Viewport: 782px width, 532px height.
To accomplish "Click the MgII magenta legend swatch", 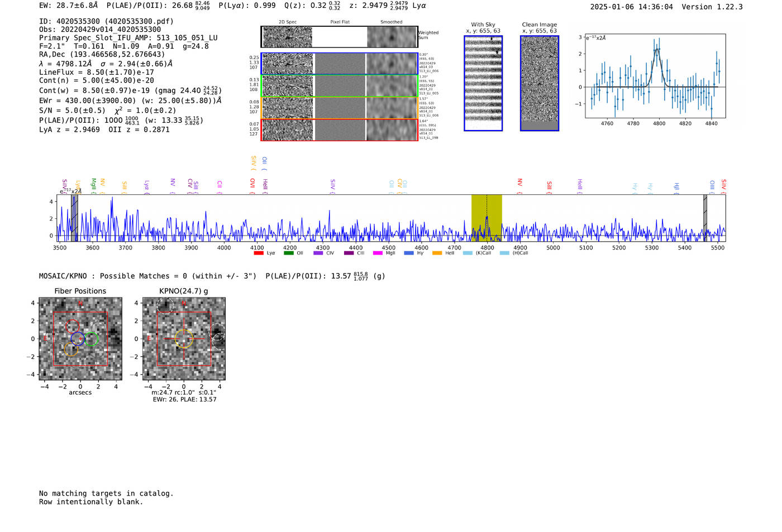I will tap(378, 253).
